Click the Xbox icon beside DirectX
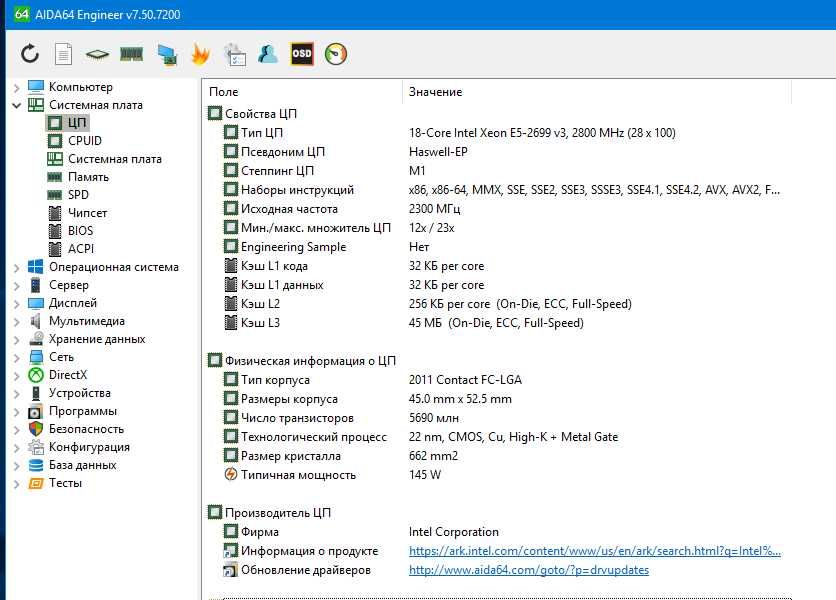Screen dimensions: 836x600 coord(36,375)
